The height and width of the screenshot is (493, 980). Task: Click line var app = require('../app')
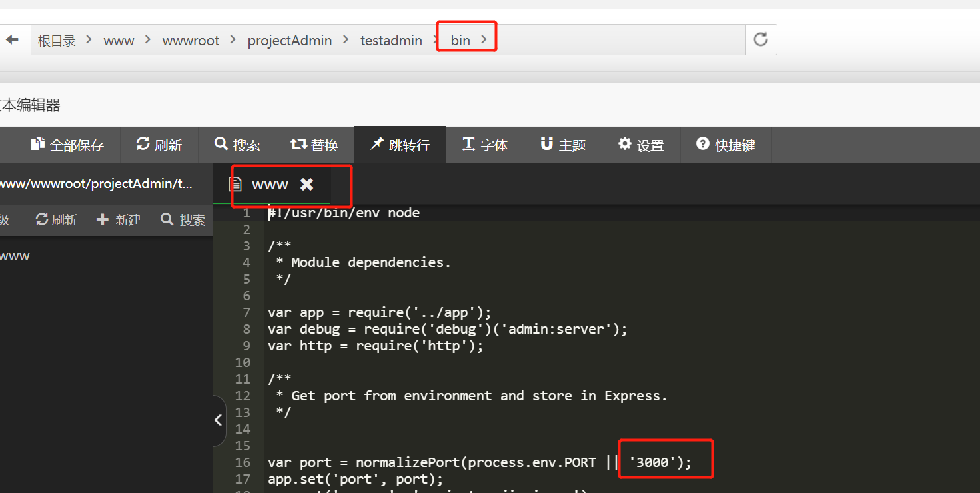[x=380, y=312]
